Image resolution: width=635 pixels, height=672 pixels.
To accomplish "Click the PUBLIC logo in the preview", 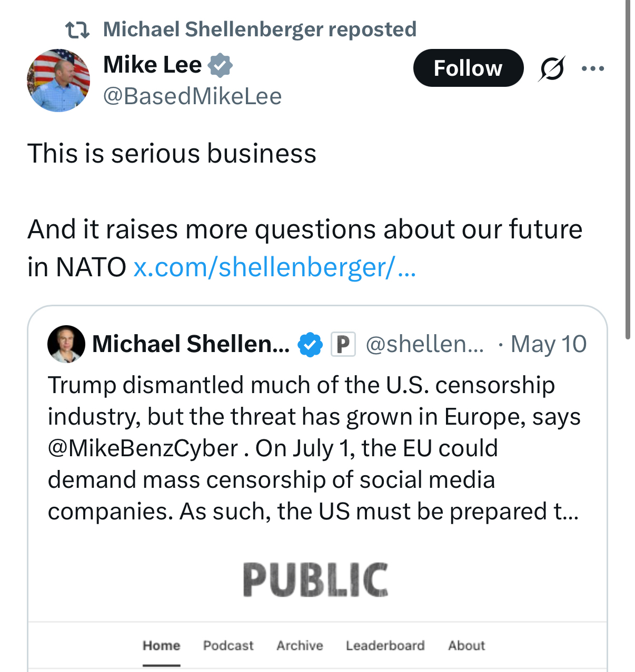I will [316, 579].
